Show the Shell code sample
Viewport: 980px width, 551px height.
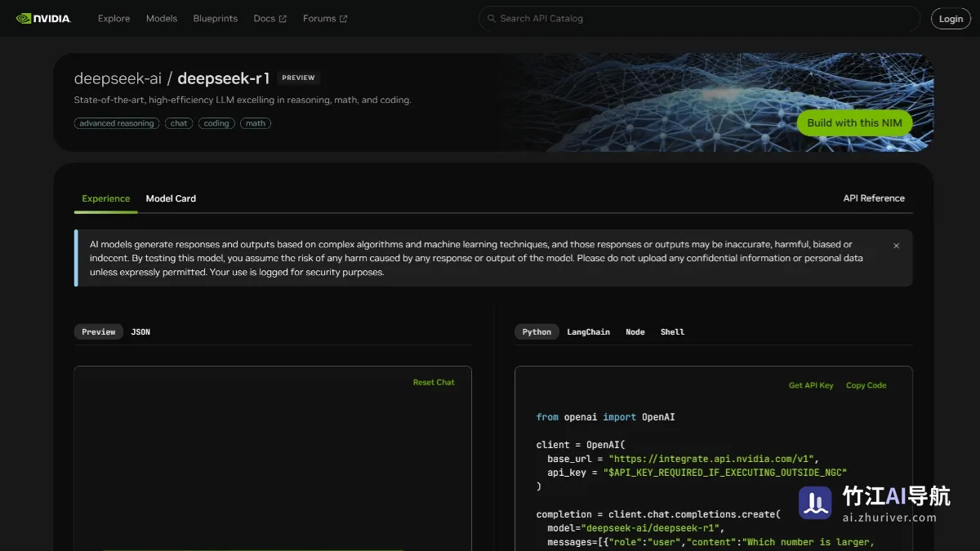[x=672, y=332]
